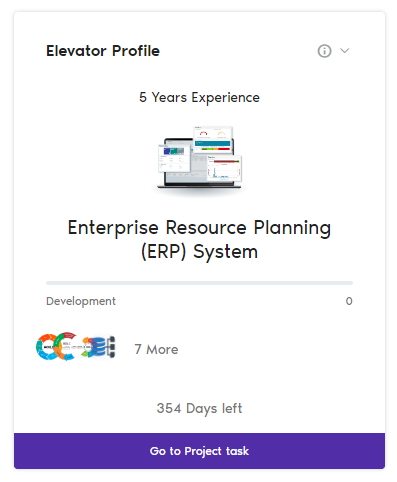This screenshot has height=482, width=397.
Task: Click the Development progress bar
Action: (199, 283)
